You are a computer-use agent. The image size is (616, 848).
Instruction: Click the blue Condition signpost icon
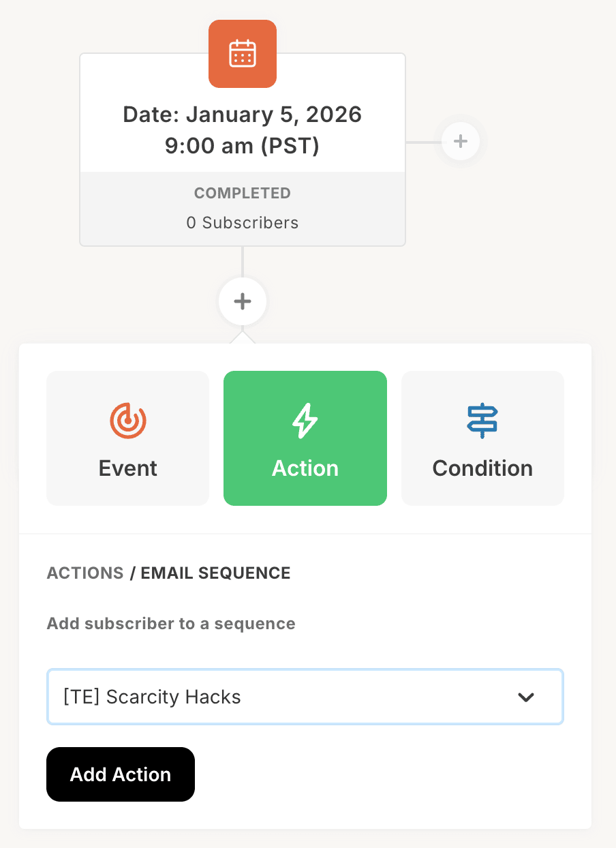click(x=482, y=421)
